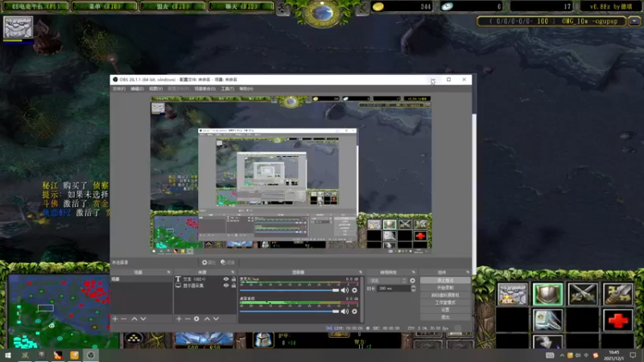Open source Filters button above panels
This screenshot has height=362, width=644.
coord(228,263)
